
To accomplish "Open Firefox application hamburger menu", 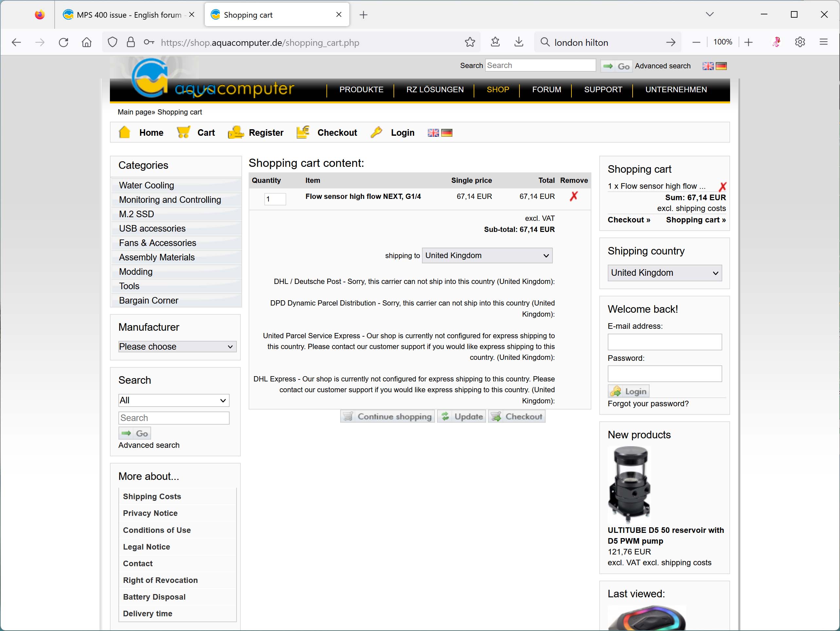I will [x=823, y=42].
